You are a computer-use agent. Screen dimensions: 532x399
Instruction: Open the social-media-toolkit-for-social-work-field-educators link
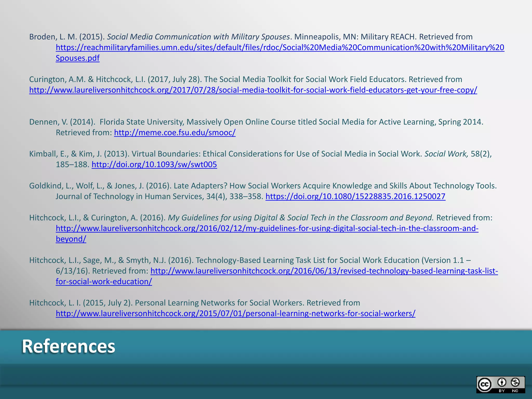click(x=253, y=90)
